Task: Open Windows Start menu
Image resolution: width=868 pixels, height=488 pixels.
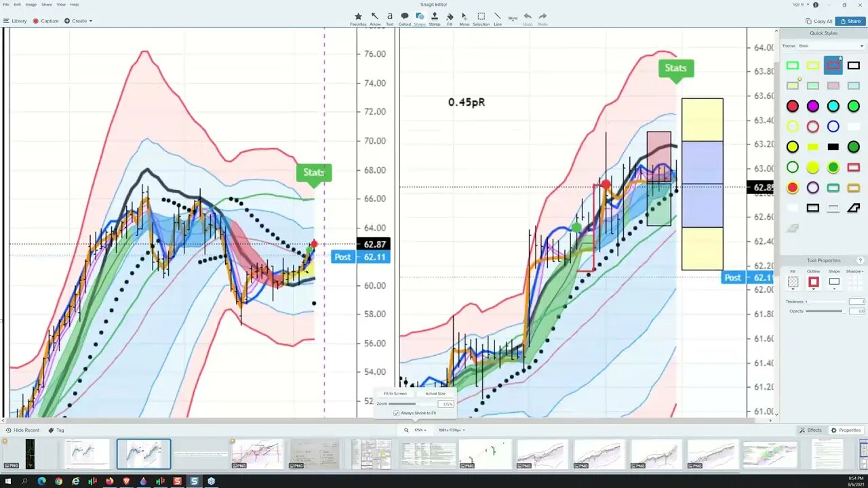Action: tap(7, 481)
